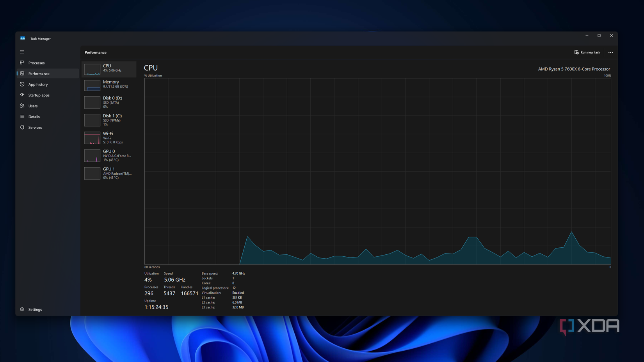Click the % Utilization graph label
Screen dimensions: 644x362
[153, 76]
